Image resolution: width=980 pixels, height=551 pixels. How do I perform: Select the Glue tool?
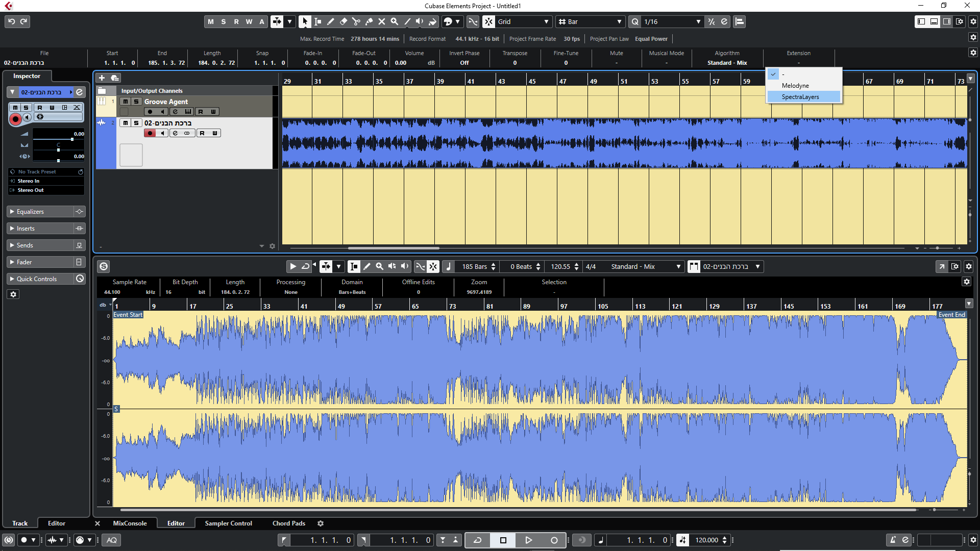(369, 21)
